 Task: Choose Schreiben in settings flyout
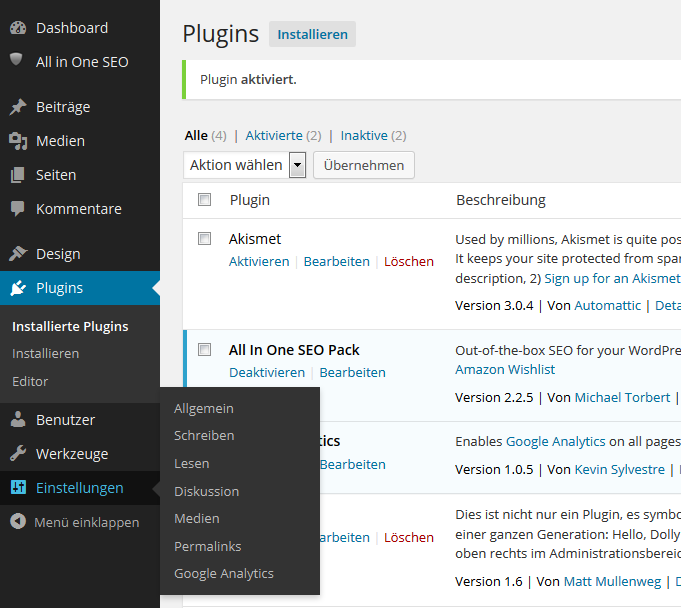pyautogui.click(x=204, y=436)
